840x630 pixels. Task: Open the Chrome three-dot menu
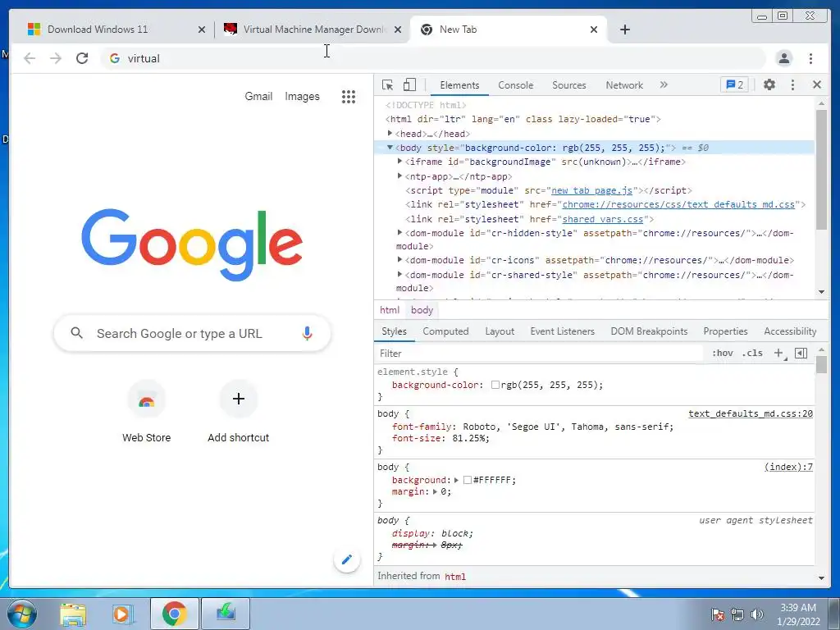[810, 58]
